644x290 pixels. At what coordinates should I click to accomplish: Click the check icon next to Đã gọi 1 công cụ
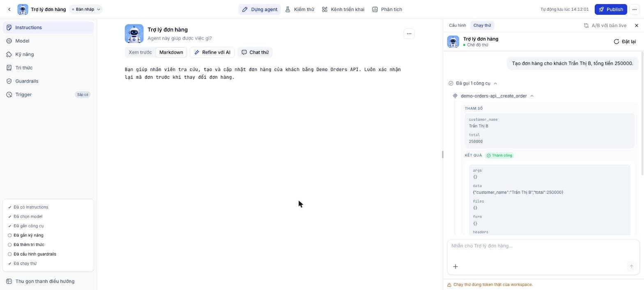(451, 83)
